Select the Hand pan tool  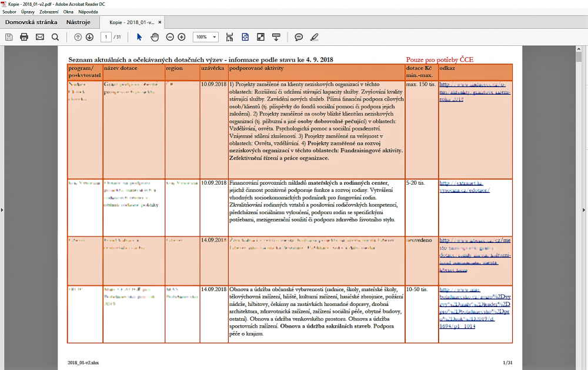point(155,37)
